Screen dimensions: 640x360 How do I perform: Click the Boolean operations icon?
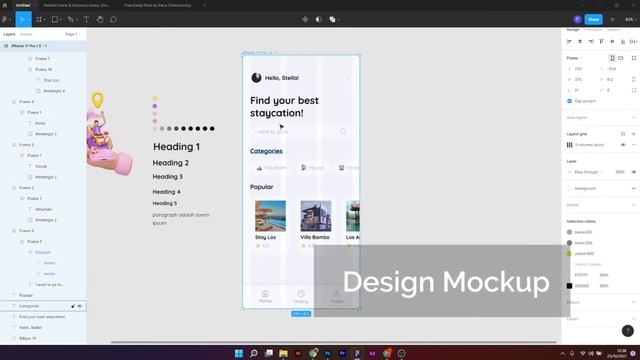(x=332, y=20)
